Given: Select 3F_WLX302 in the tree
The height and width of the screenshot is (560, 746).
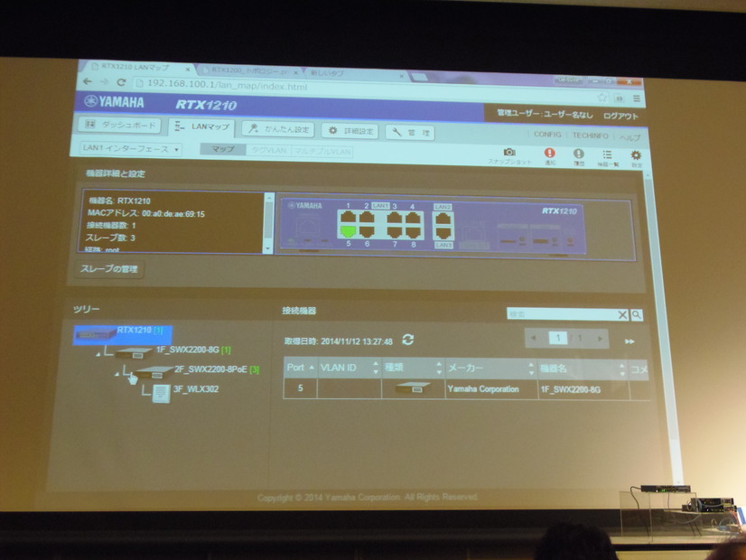Looking at the screenshot, I should click(196, 388).
